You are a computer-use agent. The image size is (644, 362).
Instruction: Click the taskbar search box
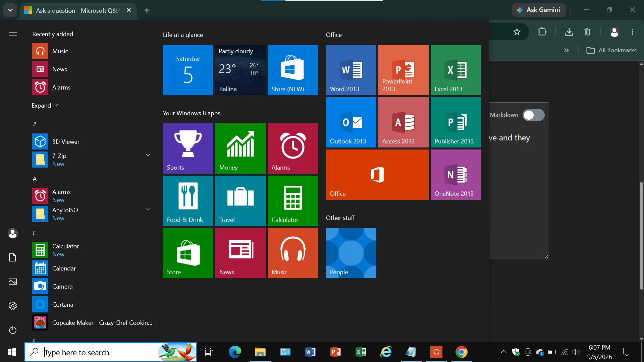[111, 352]
